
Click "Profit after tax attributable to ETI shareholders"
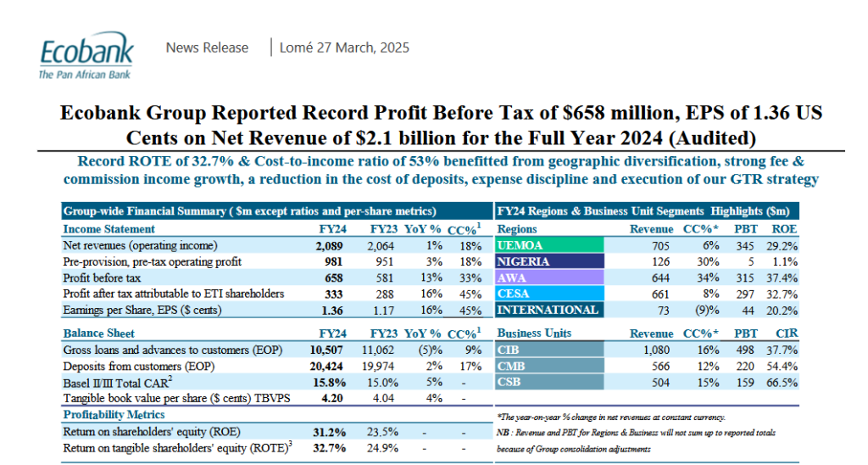(x=173, y=294)
